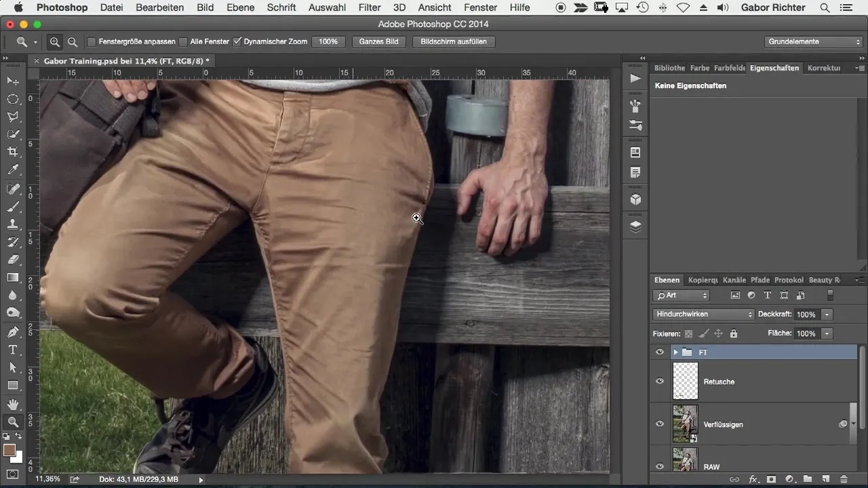Open the Deckkraft opacity dropdown arrow
868x488 pixels.
point(827,314)
